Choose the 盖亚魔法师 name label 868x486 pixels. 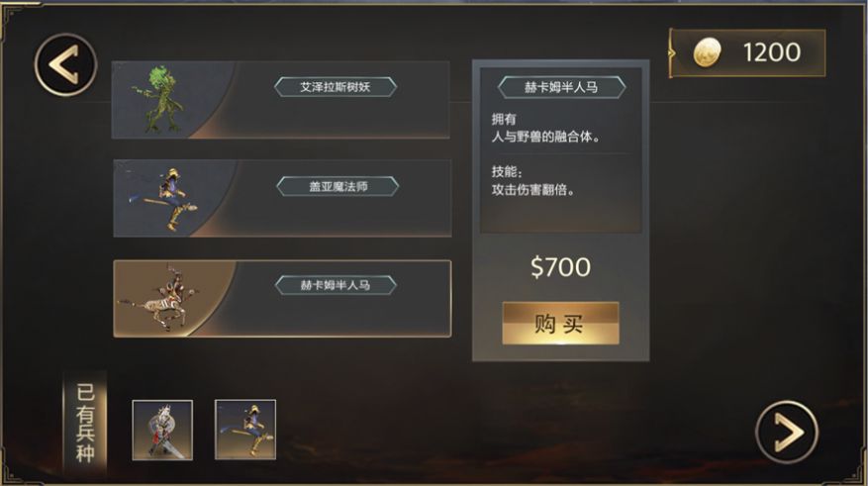pos(338,186)
